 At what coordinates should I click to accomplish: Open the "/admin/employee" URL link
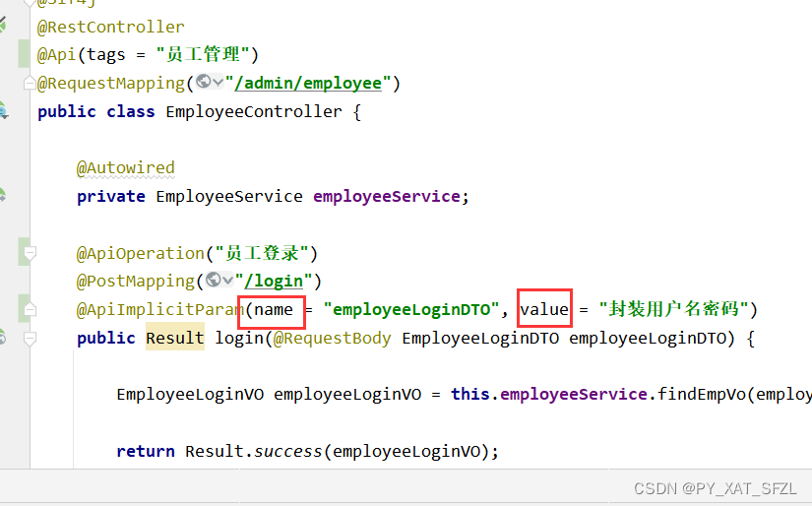click(308, 83)
